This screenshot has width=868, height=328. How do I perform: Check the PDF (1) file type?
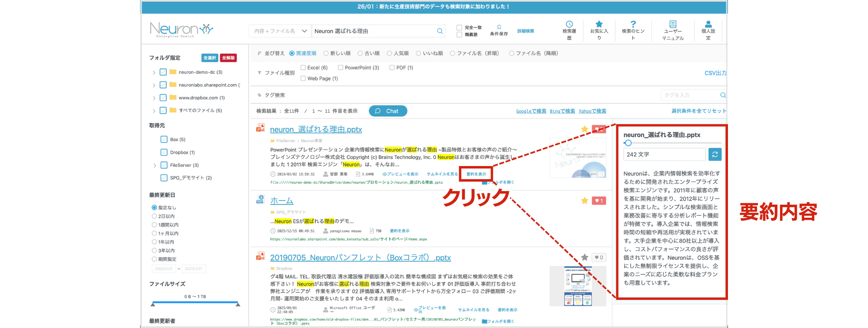click(x=392, y=68)
